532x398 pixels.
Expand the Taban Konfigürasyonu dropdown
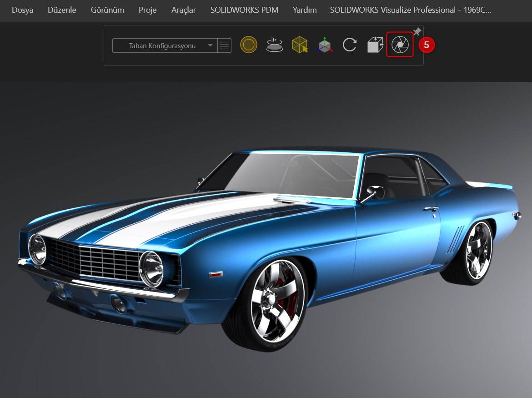tap(165, 45)
